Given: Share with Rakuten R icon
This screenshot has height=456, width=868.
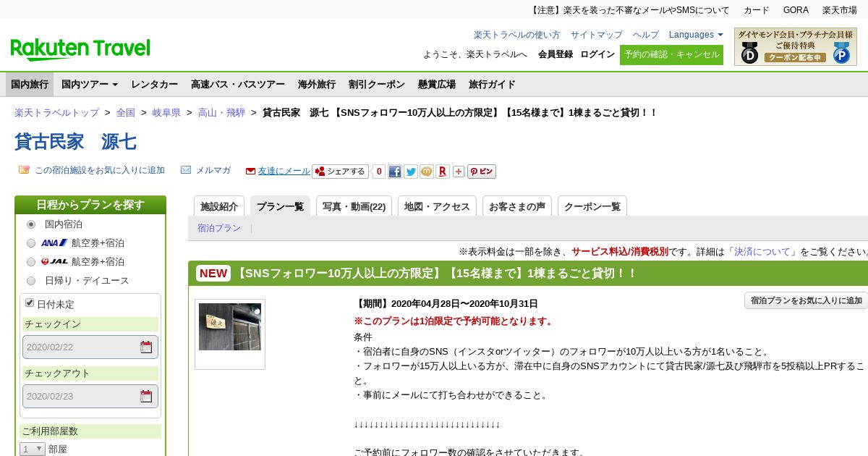Looking at the screenshot, I should [x=443, y=172].
